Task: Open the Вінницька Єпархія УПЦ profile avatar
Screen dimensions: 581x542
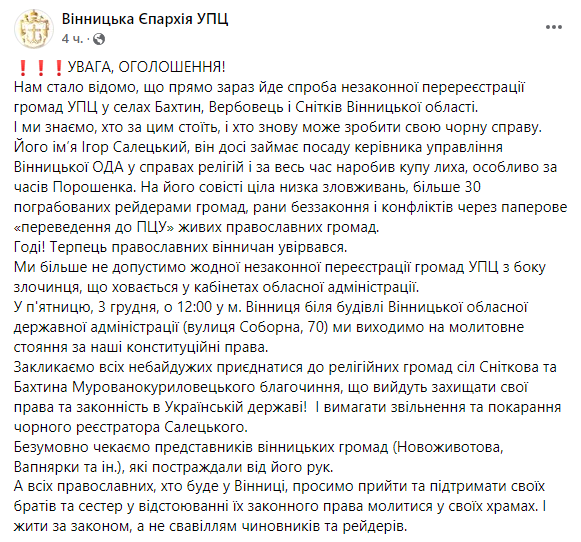Action: 34,29
